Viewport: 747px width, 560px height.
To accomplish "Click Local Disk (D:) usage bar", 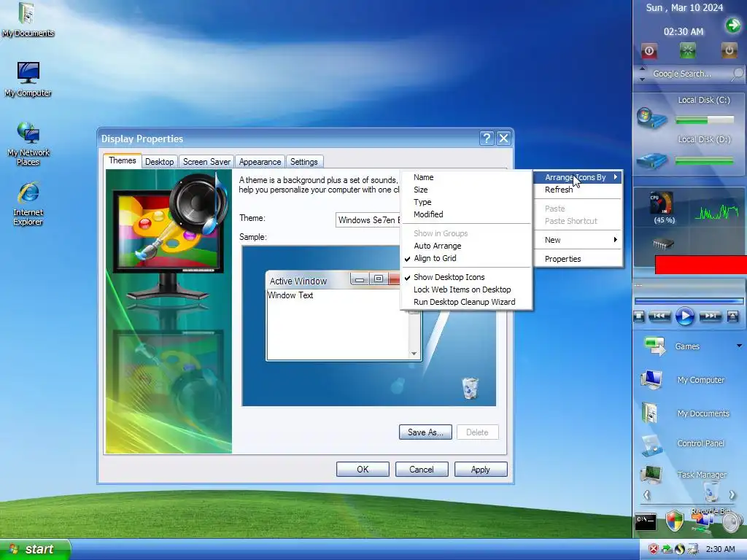I will click(705, 161).
